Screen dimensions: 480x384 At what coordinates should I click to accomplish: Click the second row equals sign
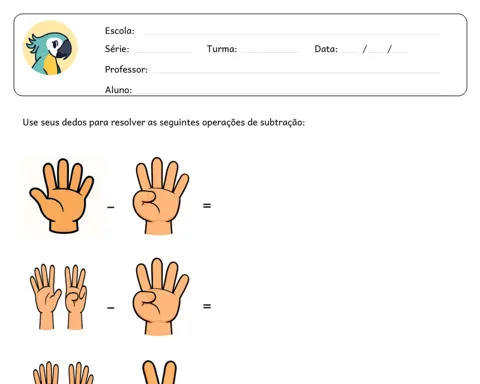207,306
